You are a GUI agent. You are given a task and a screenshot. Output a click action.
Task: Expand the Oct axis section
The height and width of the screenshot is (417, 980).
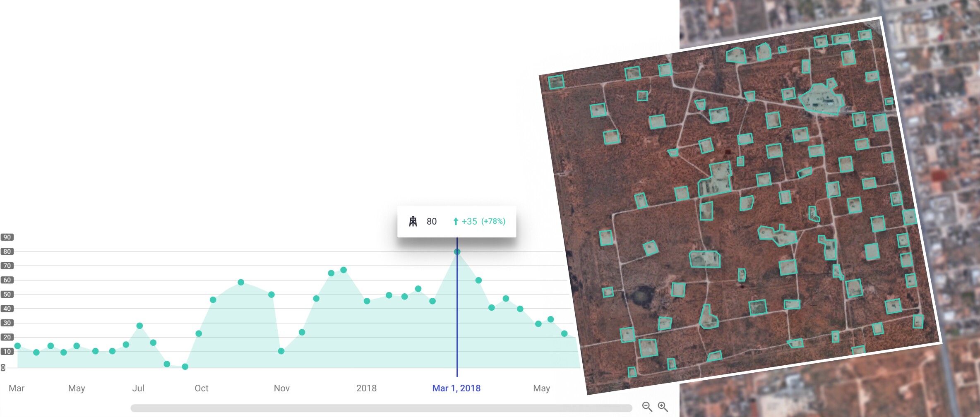coord(202,388)
